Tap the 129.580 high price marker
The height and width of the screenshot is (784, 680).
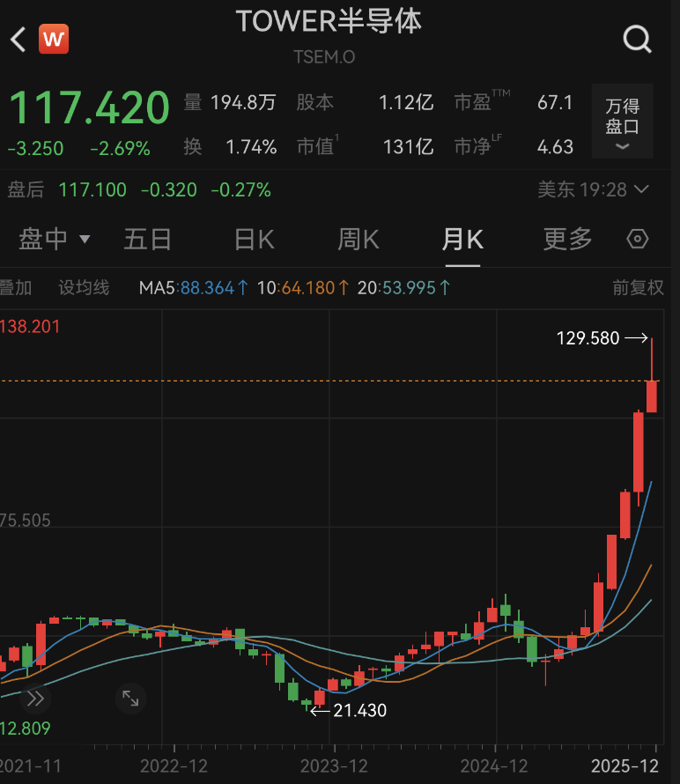point(588,337)
